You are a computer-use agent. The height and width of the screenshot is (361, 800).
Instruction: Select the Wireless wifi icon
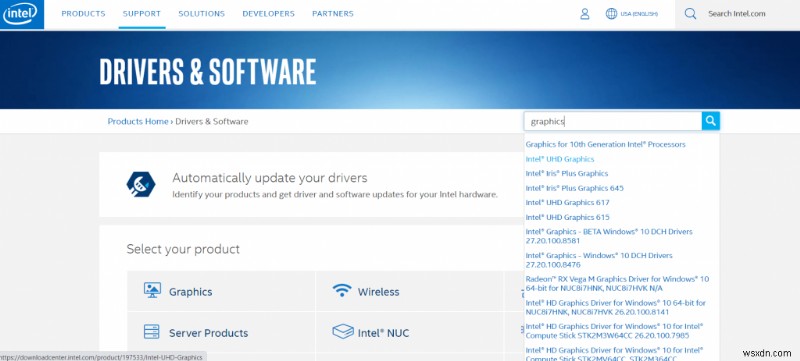(x=341, y=291)
